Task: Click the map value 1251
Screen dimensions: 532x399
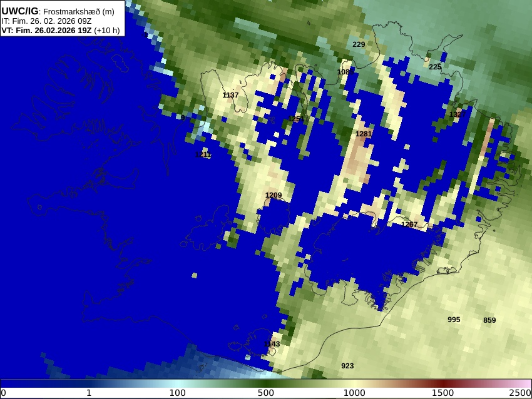Action: point(296,119)
